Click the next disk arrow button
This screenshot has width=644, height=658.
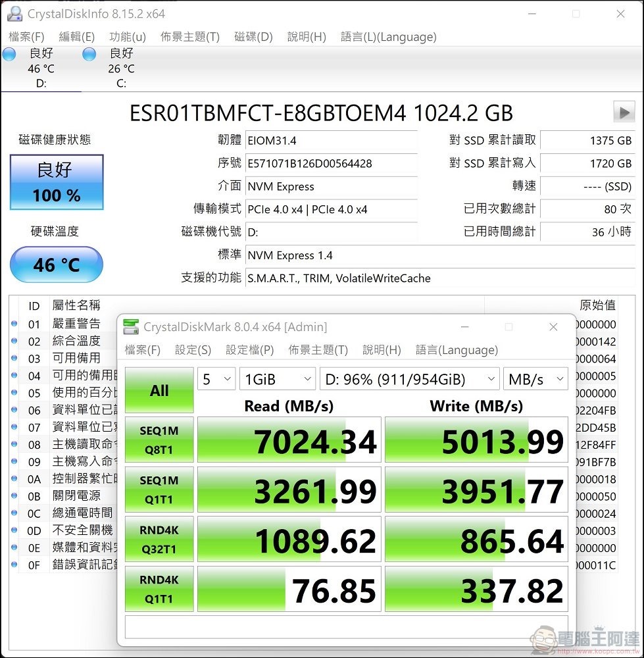pos(624,112)
